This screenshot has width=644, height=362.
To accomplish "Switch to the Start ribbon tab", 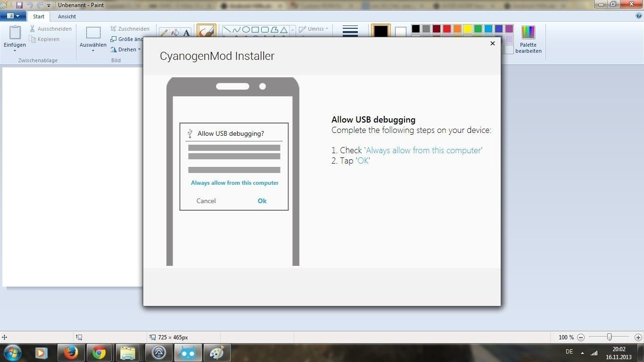I will coord(39,16).
